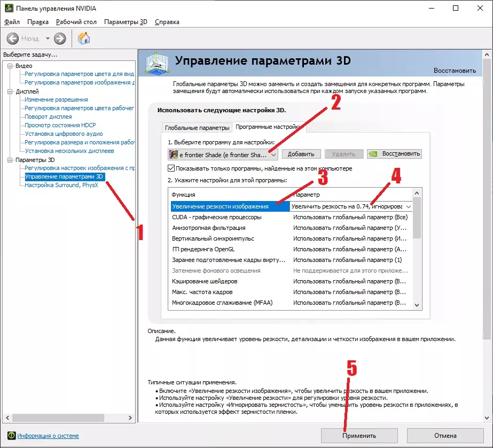Image resolution: width=493 pixels, height=448 pixels.
Task: Select Просмотр состояния HDCP item
Action: coord(60,125)
